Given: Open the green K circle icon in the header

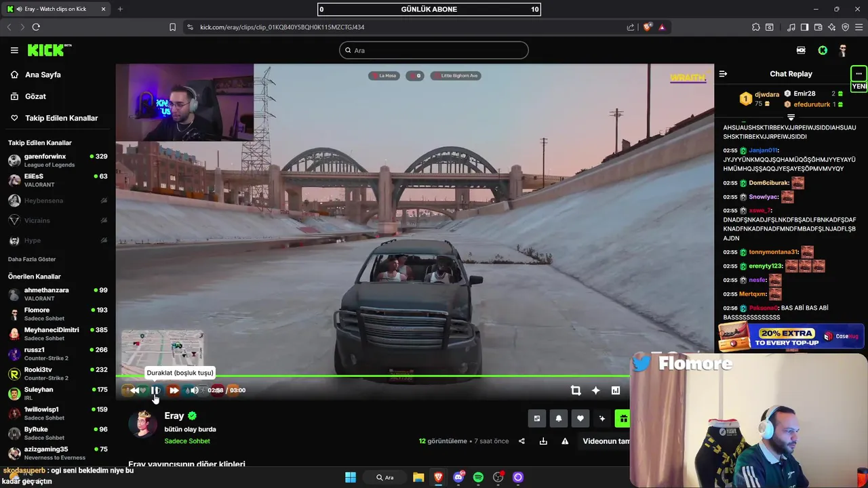Looking at the screenshot, I should (823, 50).
